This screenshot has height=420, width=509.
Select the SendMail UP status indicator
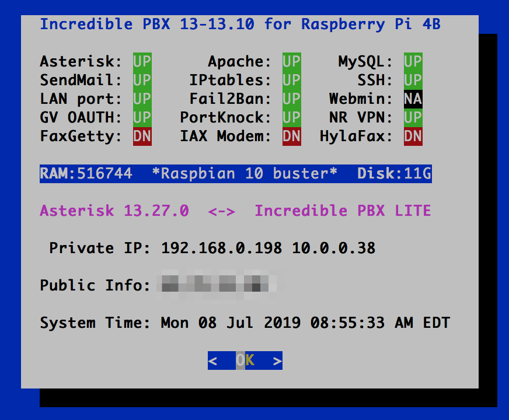click(142, 80)
